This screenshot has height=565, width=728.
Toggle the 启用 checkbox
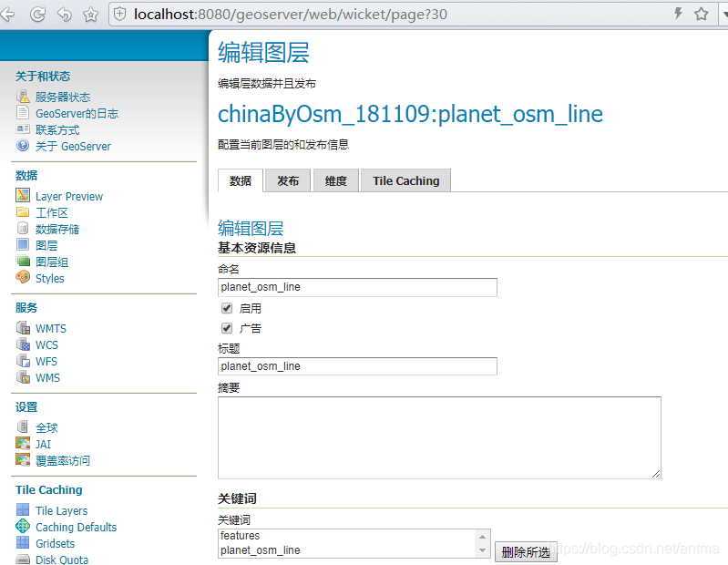pyautogui.click(x=227, y=308)
